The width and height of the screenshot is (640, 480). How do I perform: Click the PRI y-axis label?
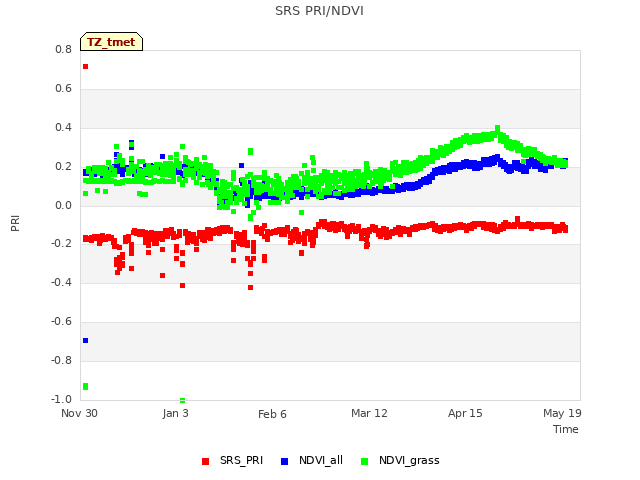(x=15, y=223)
